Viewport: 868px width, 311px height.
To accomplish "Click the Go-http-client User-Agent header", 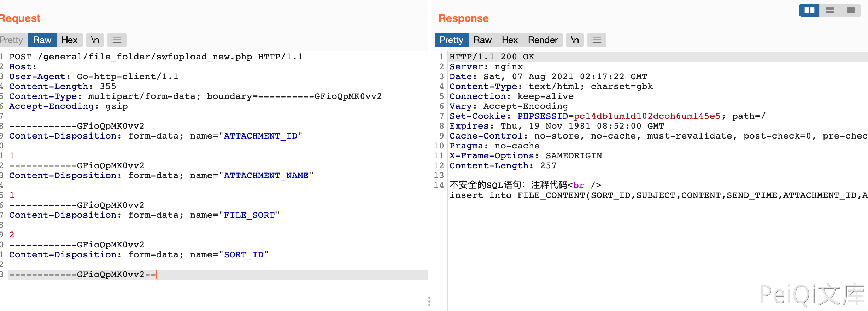I will (94, 76).
